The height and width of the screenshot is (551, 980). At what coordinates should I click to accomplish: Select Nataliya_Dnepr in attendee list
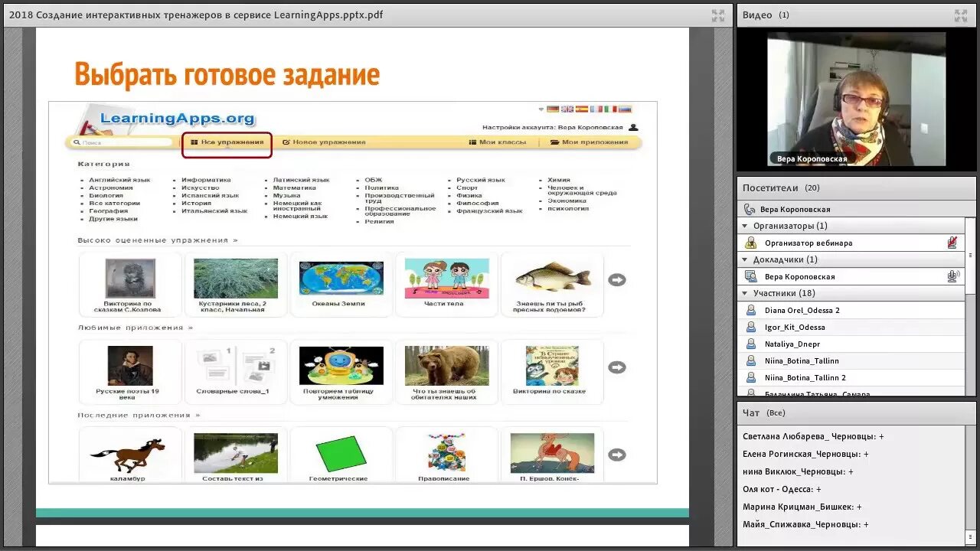coord(851,344)
